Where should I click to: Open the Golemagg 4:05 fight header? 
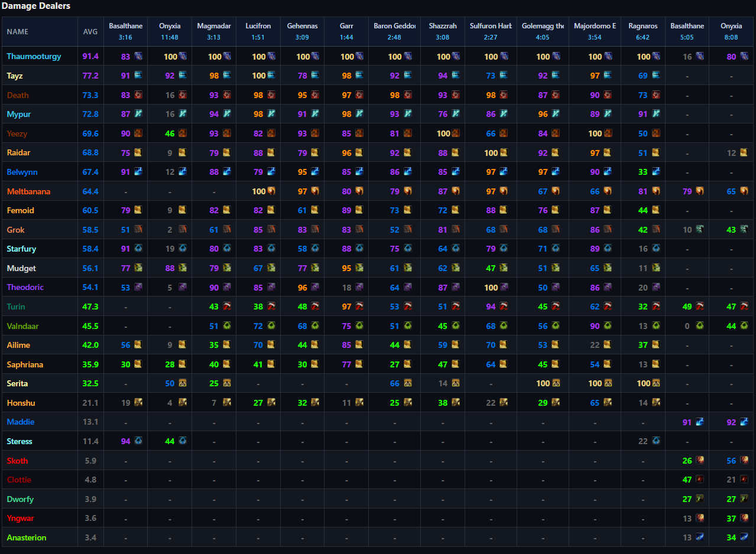tap(543, 32)
